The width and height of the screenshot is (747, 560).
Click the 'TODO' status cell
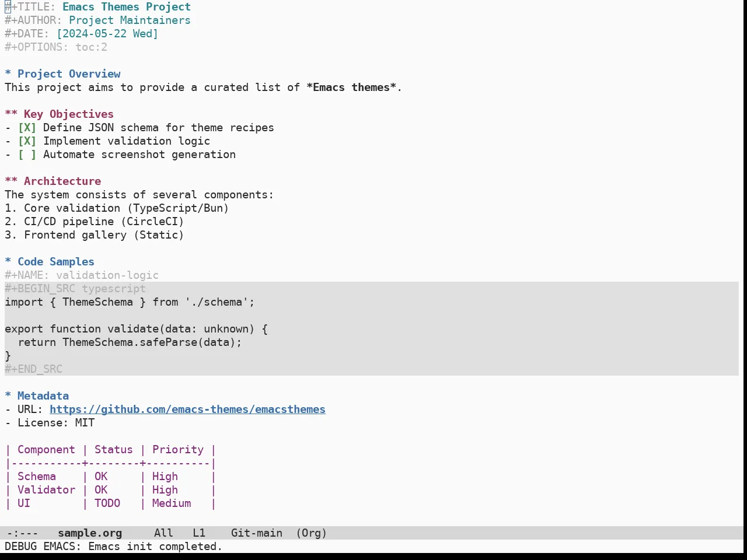[x=107, y=503]
